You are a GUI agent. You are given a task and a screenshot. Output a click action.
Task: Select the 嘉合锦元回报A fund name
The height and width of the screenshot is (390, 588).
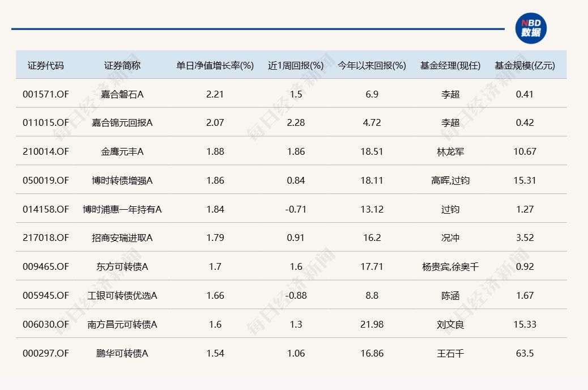coord(122,122)
